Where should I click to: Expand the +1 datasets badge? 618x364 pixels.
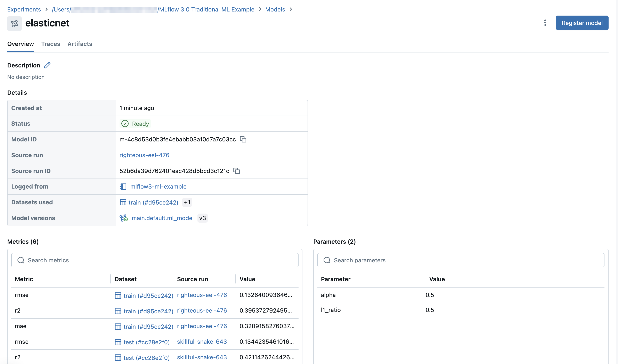click(x=187, y=202)
